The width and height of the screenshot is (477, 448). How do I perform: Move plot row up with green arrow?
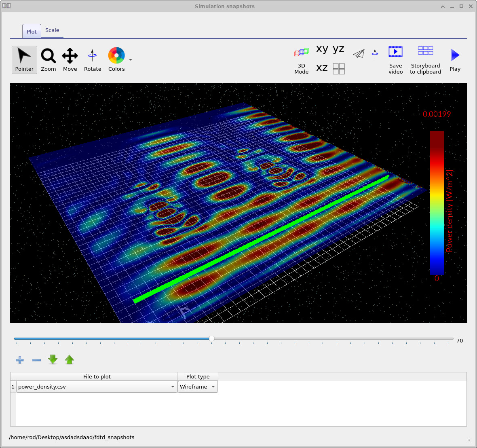point(70,359)
